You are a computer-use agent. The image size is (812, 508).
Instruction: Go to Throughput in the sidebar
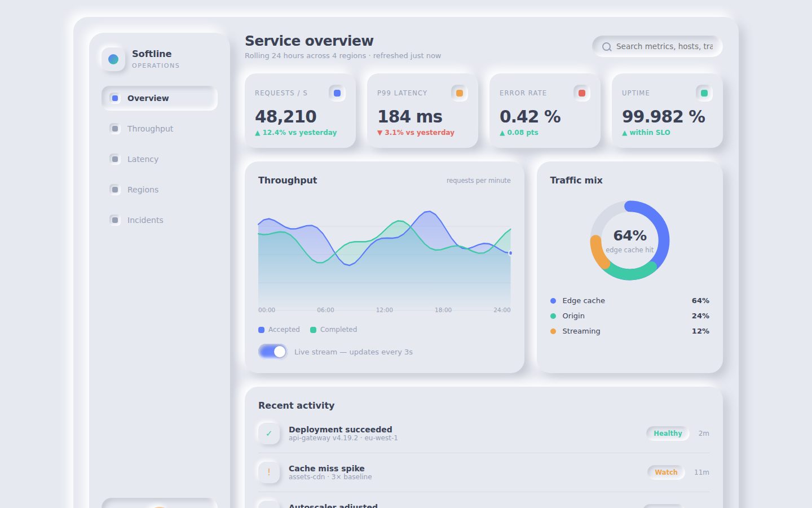(160, 129)
